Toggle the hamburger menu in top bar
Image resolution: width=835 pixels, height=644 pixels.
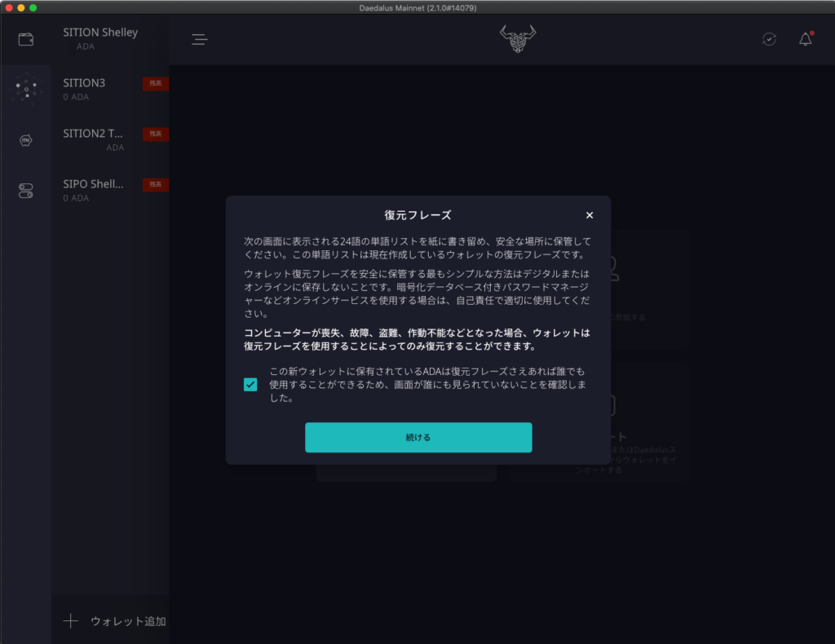200,39
